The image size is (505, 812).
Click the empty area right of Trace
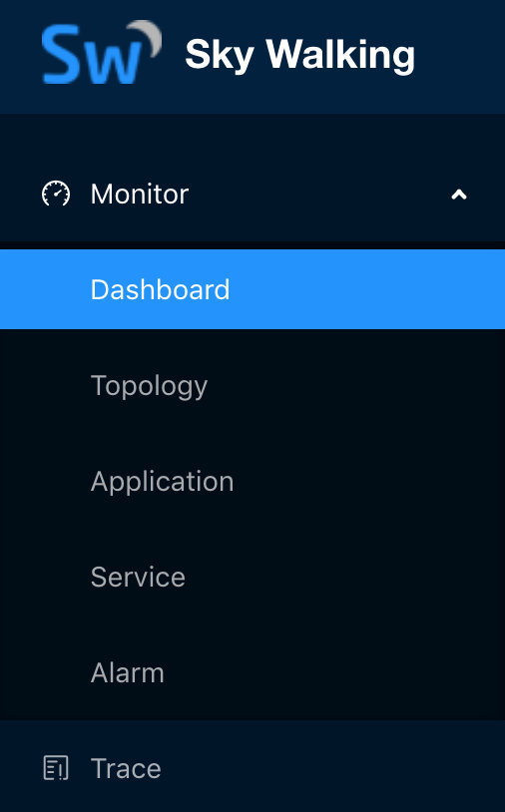pos(331,768)
